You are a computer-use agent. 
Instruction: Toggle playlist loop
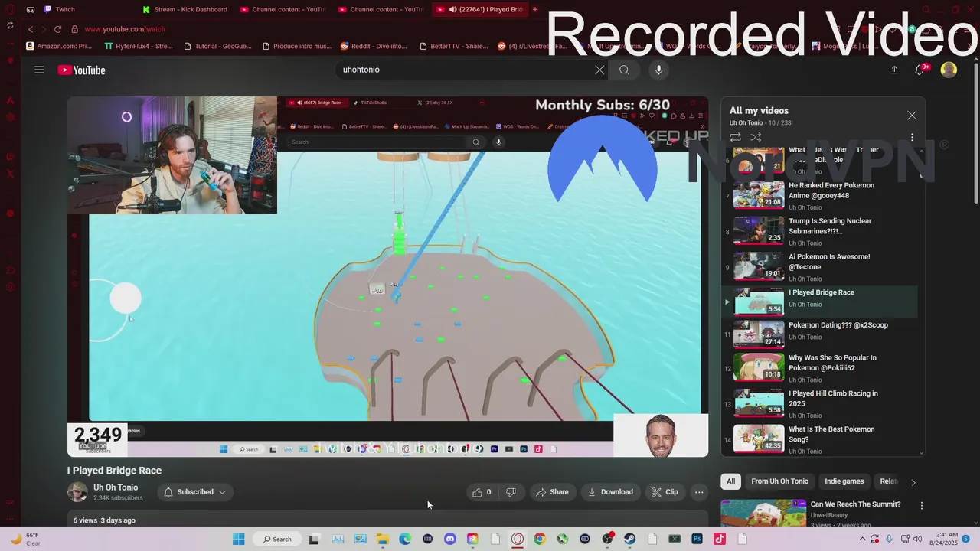point(735,138)
